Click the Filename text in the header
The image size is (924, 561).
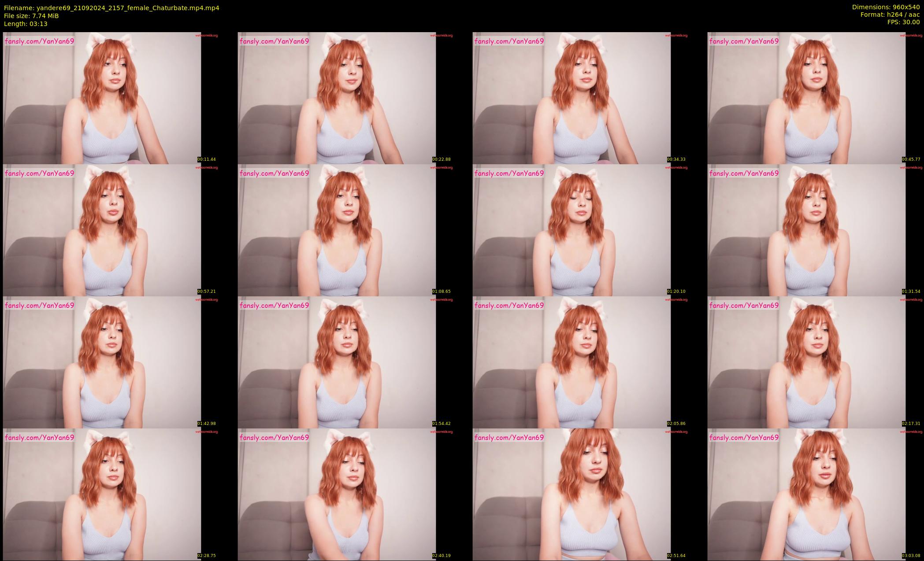pos(111,8)
